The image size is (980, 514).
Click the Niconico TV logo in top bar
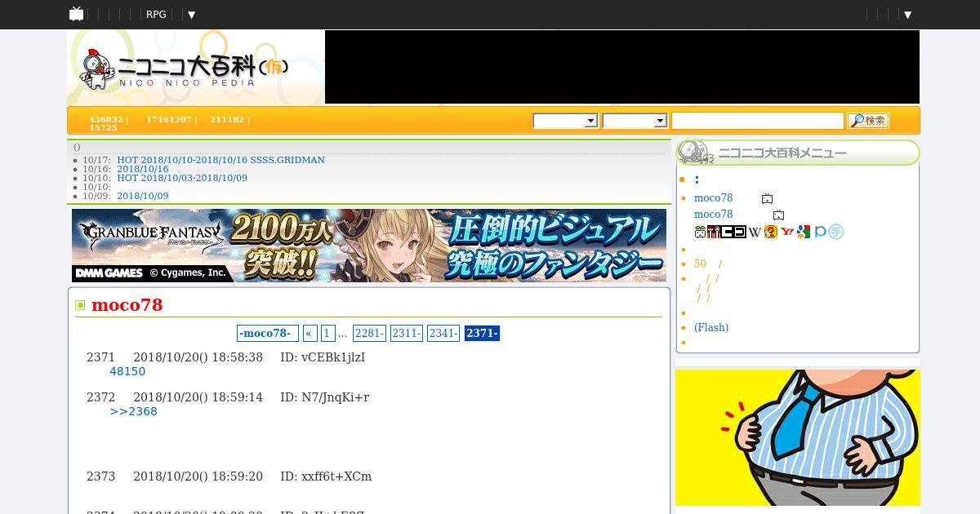point(76,14)
